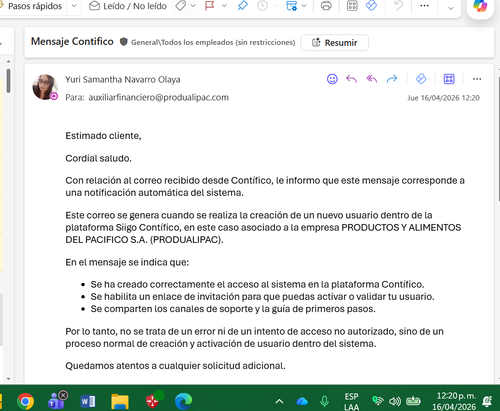This screenshot has height=411, width=500.
Task: Click the rules/move folder gear icon
Action: click(292, 6)
